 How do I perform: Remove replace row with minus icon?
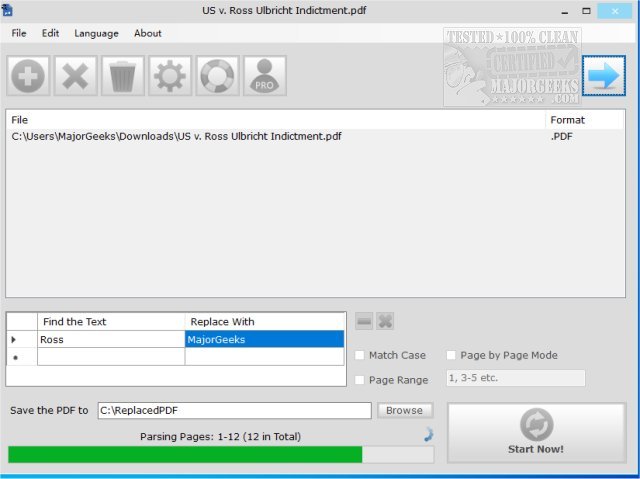click(364, 321)
